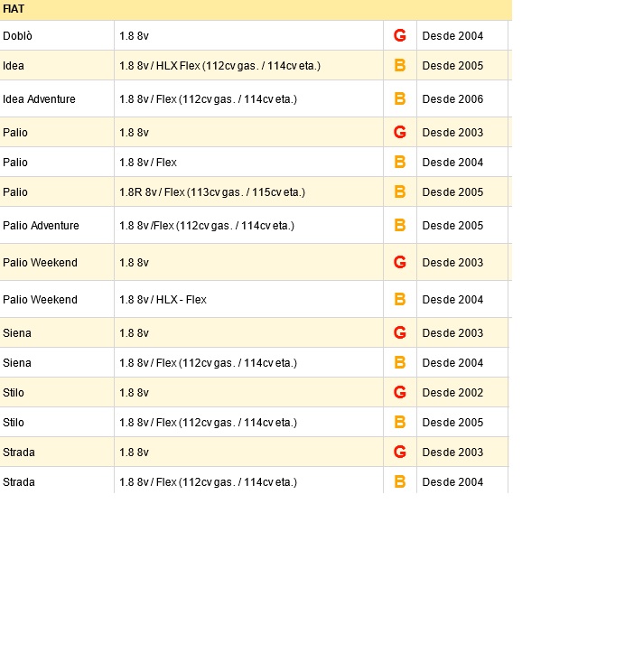Select the Doblò model name
The width and height of the screenshot is (634, 672).
pyautogui.click(x=17, y=36)
